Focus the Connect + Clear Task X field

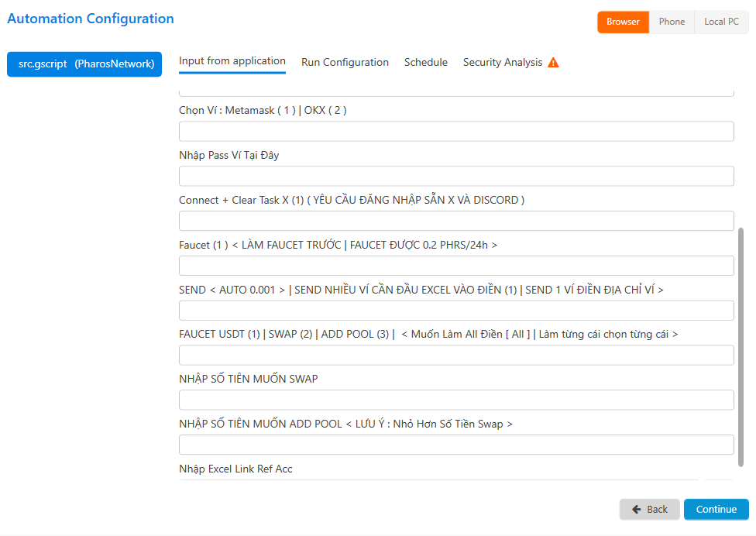point(456,221)
